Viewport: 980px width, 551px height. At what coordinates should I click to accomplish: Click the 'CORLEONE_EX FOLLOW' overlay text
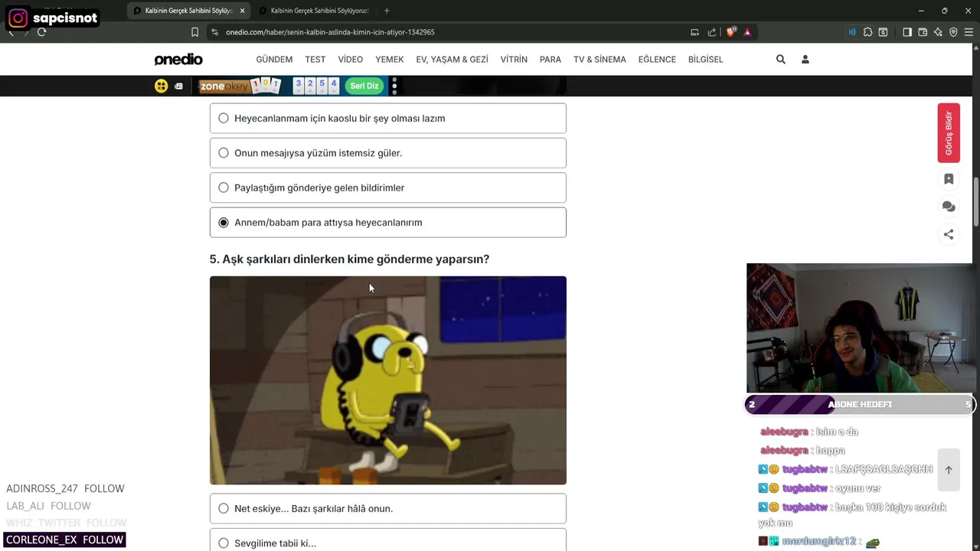tap(65, 540)
